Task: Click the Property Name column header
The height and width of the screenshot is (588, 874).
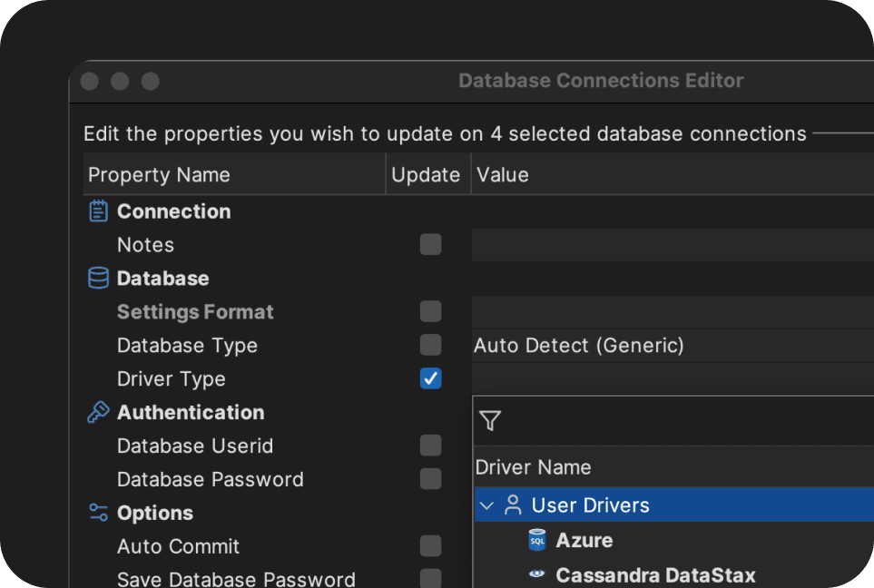Action: click(x=159, y=175)
